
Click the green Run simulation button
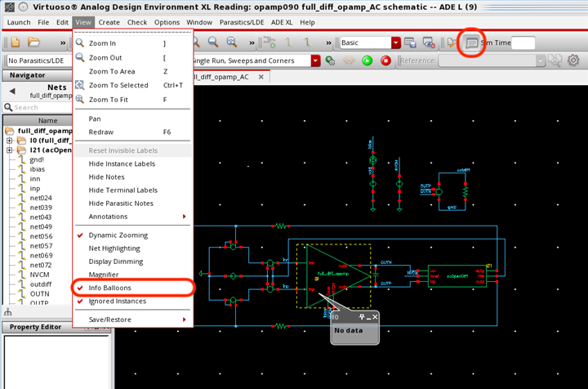click(x=366, y=60)
